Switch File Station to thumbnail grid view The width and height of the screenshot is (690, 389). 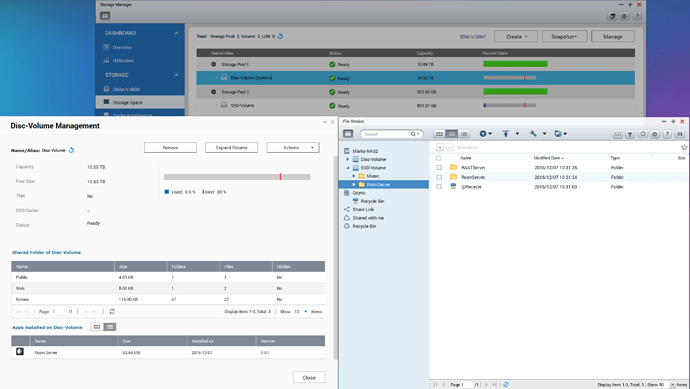[x=439, y=134]
